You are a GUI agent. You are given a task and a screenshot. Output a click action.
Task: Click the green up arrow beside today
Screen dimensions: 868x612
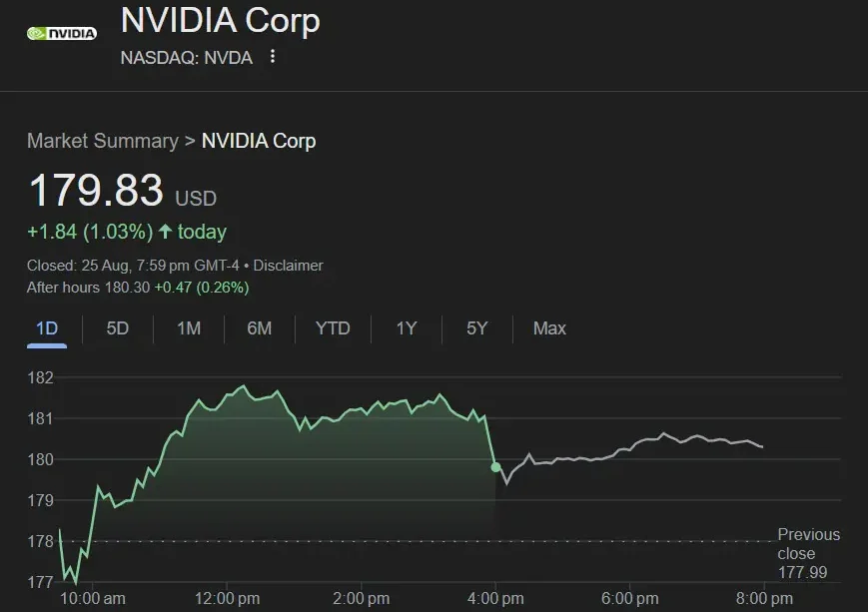coord(165,232)
